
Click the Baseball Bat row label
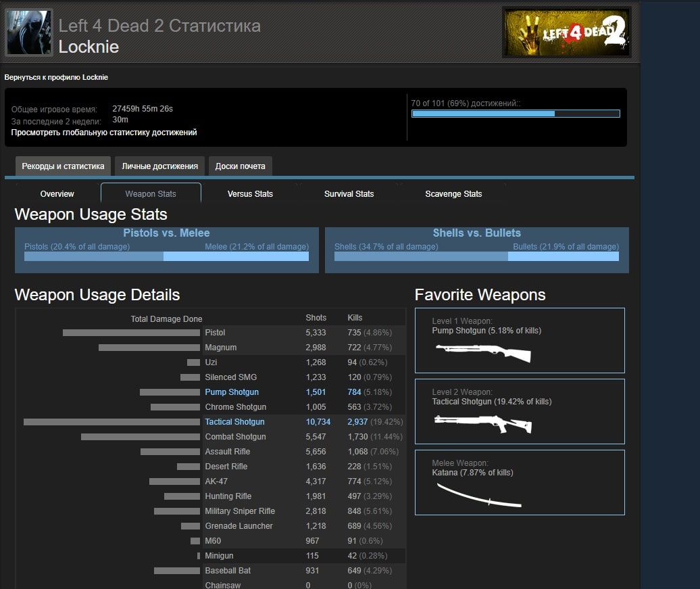pos(228,571)
